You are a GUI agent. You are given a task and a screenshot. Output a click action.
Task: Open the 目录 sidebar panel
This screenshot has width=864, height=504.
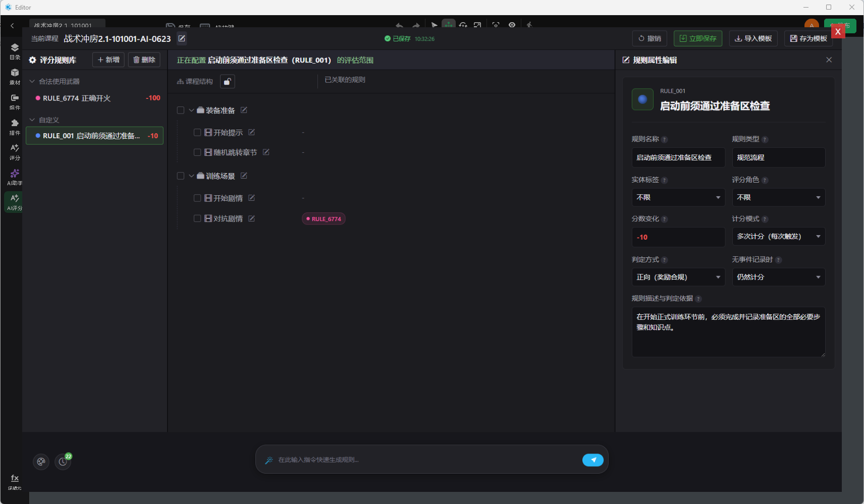(15, 51)
